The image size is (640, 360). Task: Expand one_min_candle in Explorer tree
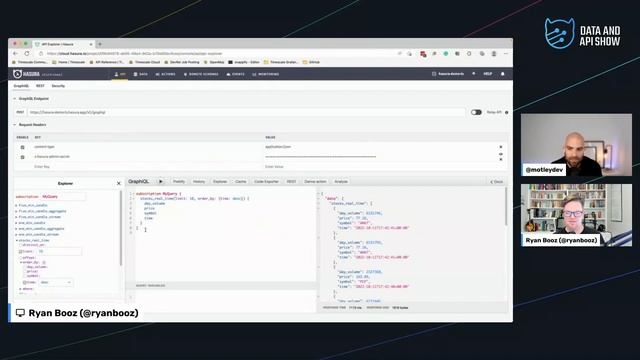(x=16, y=223)
